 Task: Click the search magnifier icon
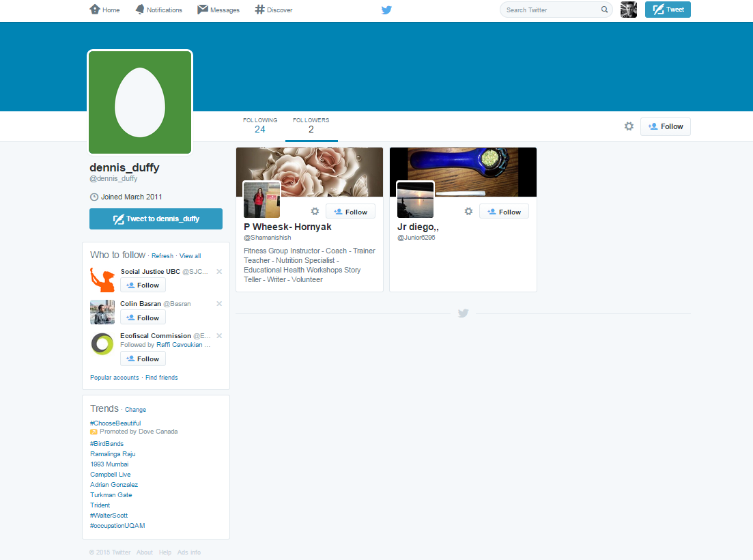click(604, 10)
